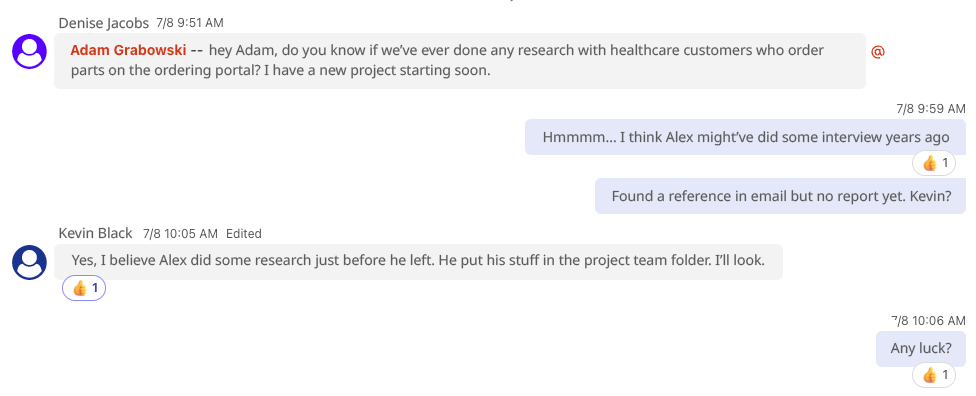Image resolution: width=976 pixels, height=396 pixels.
Task: Click the Kevin Black sender name
Action: [95, 233]
